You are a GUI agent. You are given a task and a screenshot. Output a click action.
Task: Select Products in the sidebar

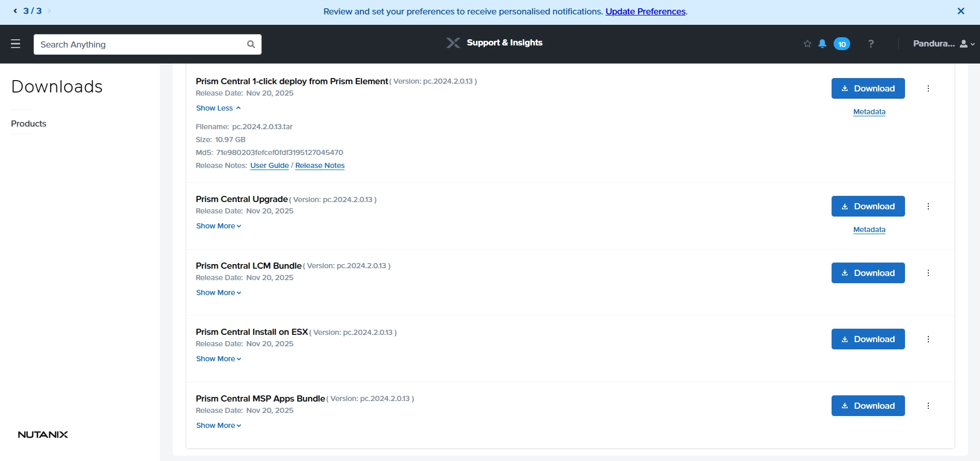(x=28, y=124)
